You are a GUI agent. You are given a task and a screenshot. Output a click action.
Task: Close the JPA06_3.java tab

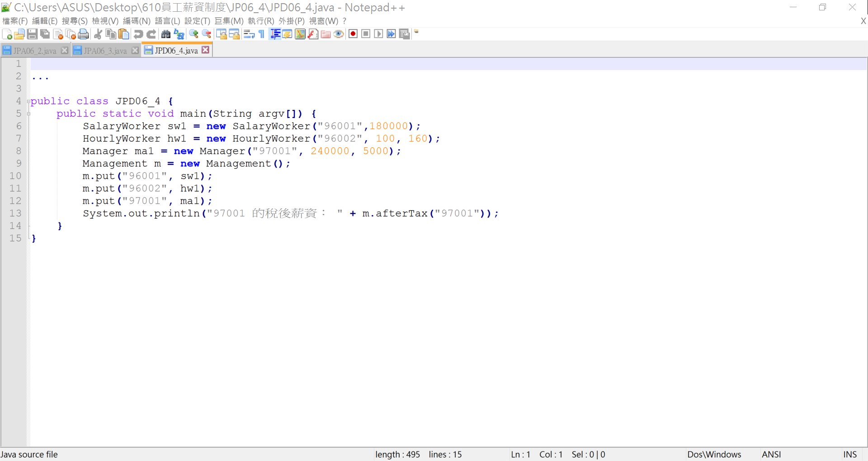(x=135, y=50)
